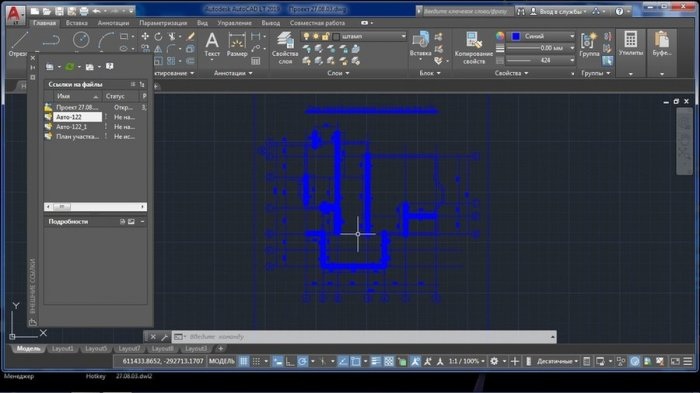Click the Save icon in quick access toolbar
This screenshot has height=393, width=700.
coord(59,11)
